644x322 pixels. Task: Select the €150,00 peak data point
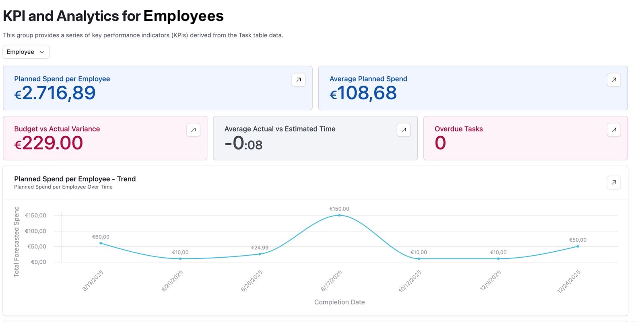339,215
